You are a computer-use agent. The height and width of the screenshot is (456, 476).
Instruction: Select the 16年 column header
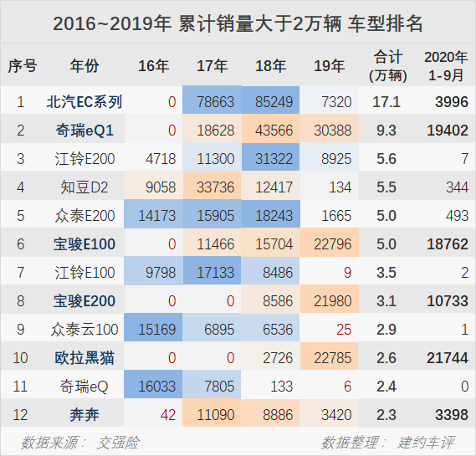153,66
